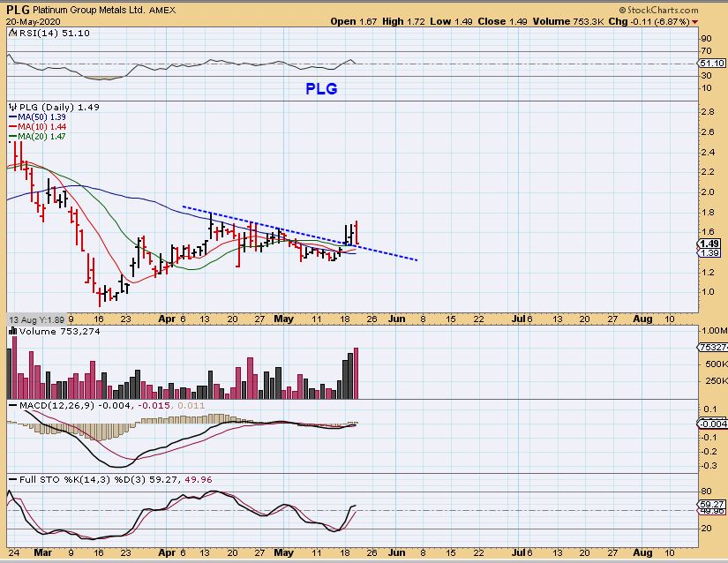
Task: Click the Chg -0.11 (-6.87%) value
Action: [x=649, y=21]
